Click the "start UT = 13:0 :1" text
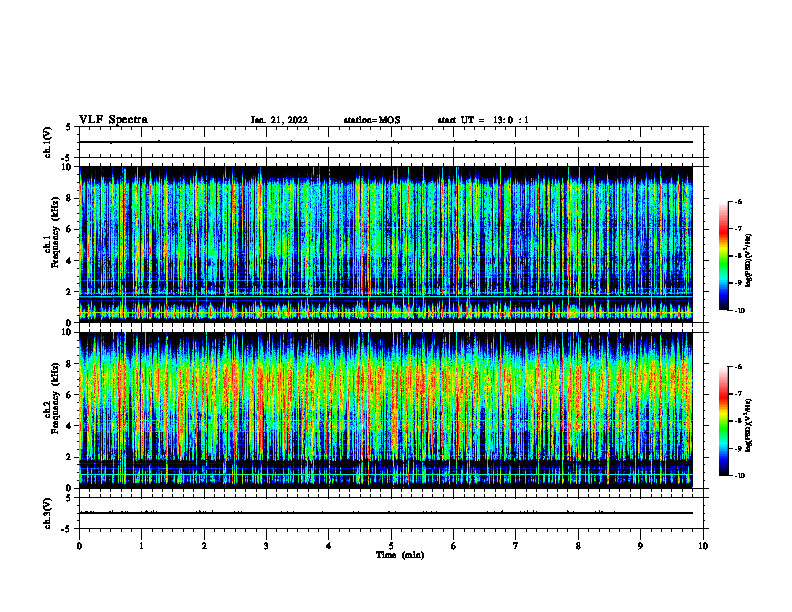This screenshot has height=612, width=792. 483,120
